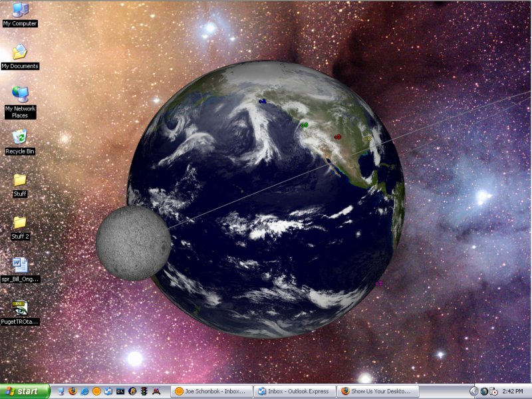Viewport: 532px width, 399px height.
Task: Expand hidden system tray icons arrow
Action: (473, 392)
